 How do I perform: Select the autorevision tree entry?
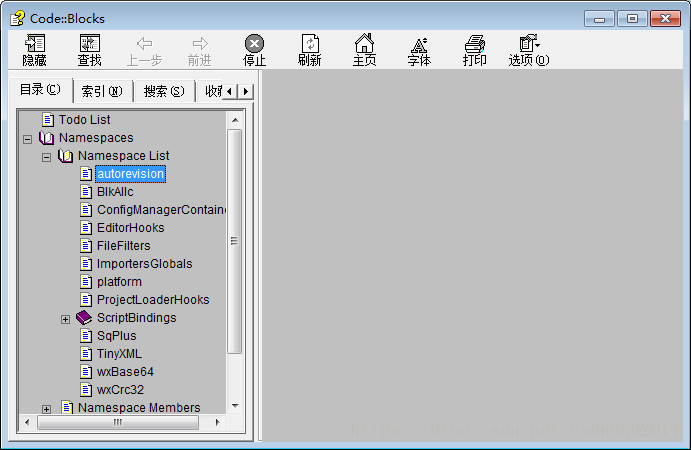click(x=130, y=174)
